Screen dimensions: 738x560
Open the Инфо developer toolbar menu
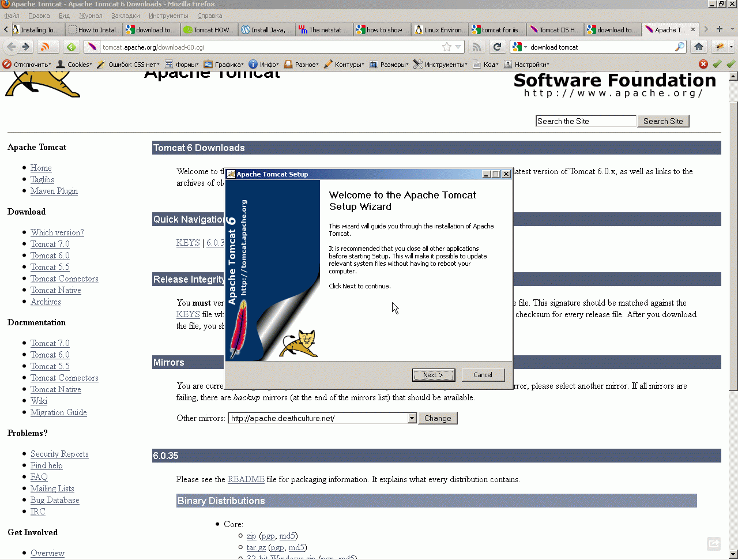tap(263, 64)
